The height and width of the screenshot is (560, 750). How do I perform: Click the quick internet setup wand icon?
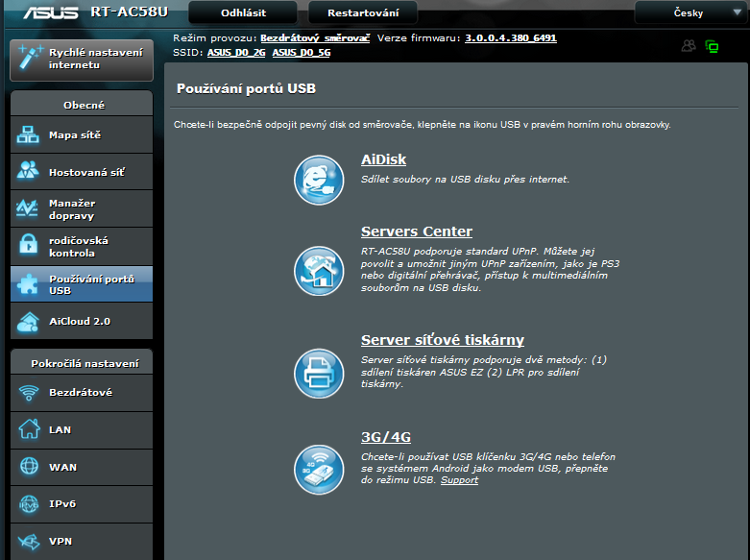point(26,58)
